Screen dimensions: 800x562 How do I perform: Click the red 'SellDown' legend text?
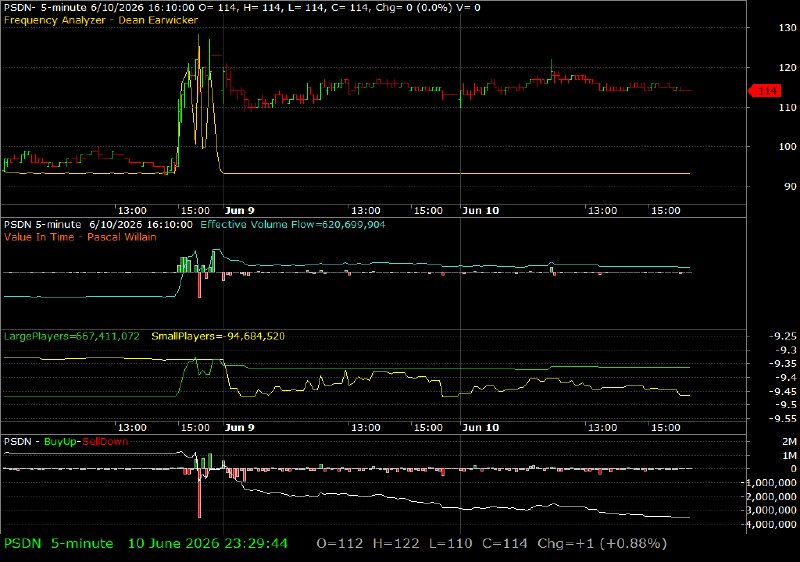click(x=105, y=442)
